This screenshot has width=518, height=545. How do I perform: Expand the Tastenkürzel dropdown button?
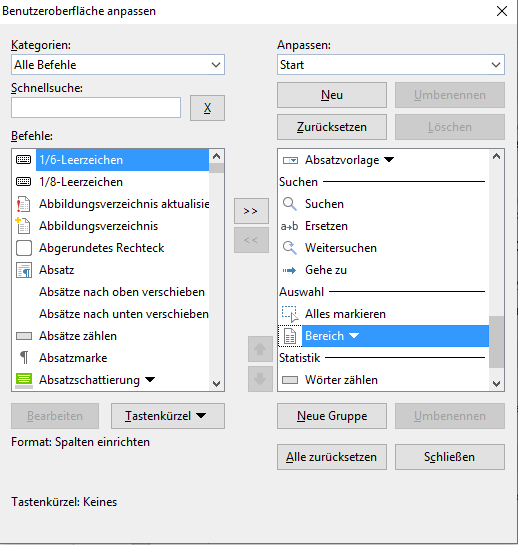[168, 416]
